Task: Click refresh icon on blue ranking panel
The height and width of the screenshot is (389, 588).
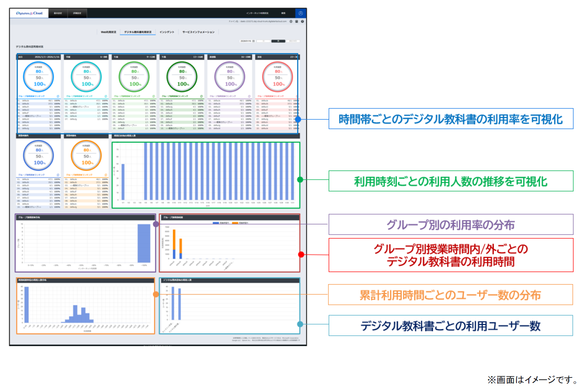Action: pyautogui.click(x=58, y=96)
